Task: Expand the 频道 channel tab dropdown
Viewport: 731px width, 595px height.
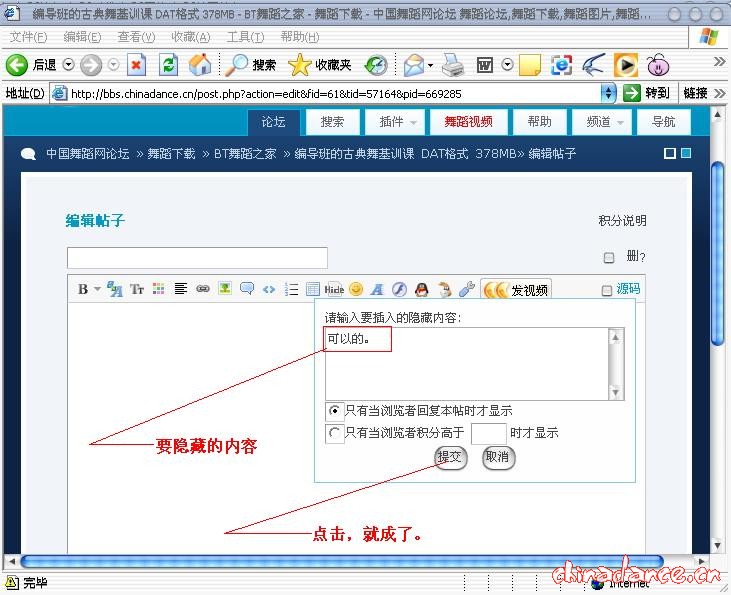Action: click(620, 123)
